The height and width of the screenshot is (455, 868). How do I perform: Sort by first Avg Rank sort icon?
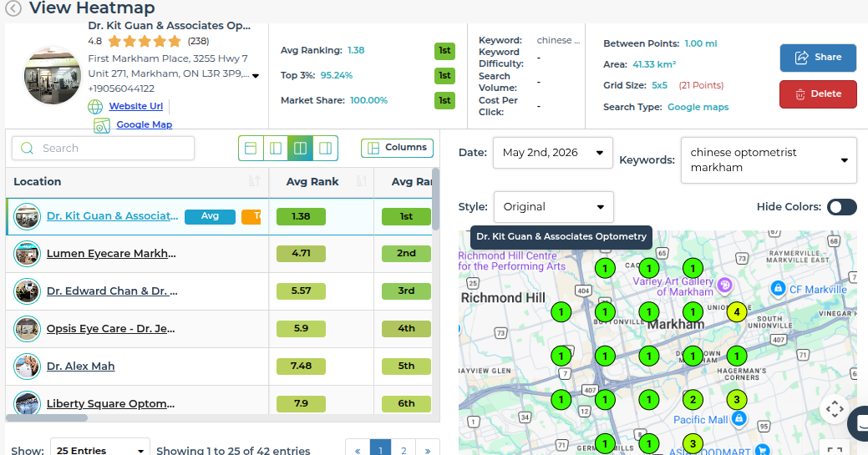pos(361,181)
